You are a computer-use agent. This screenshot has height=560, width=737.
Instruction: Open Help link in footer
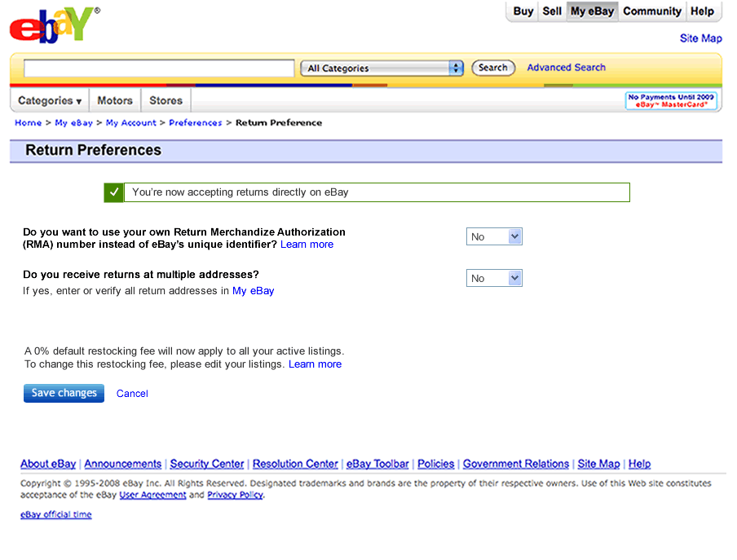point(640,464)
